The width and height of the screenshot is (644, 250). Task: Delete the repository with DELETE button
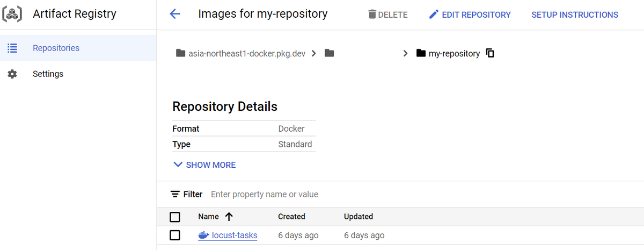388,15
